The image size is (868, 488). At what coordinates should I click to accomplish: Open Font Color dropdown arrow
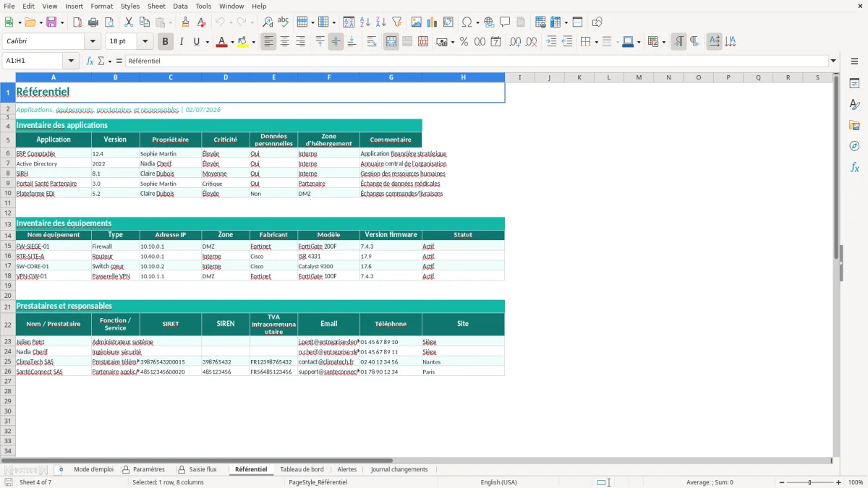(231, 42)
